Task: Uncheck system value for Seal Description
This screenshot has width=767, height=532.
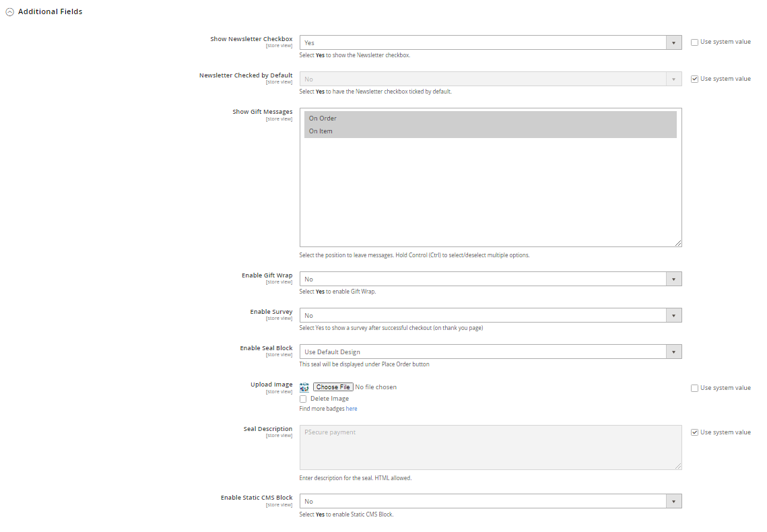Action: [x=694, y=432]
